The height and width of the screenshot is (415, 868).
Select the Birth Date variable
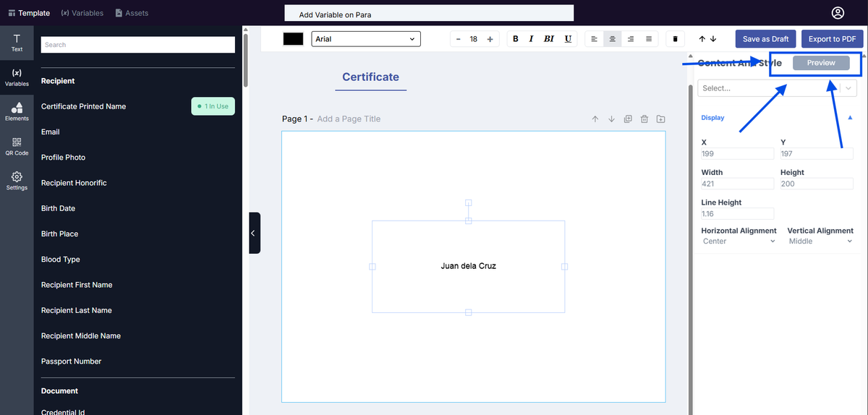[x=58, y=208]
